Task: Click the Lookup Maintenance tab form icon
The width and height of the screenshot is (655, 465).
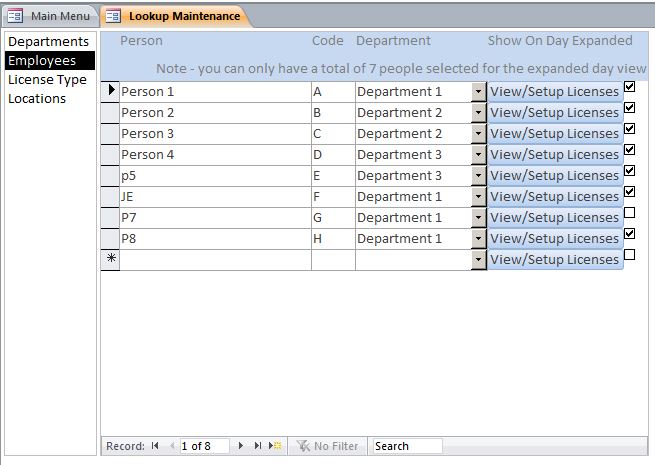Action: pyautogui.click(x=113, y=16)
